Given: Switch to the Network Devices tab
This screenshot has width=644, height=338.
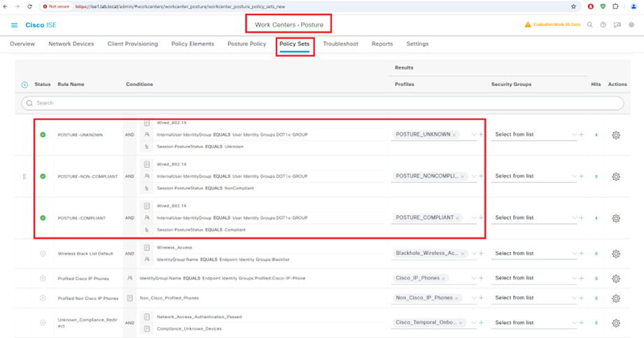Looking at the screenshot, I should coord(71,43).
